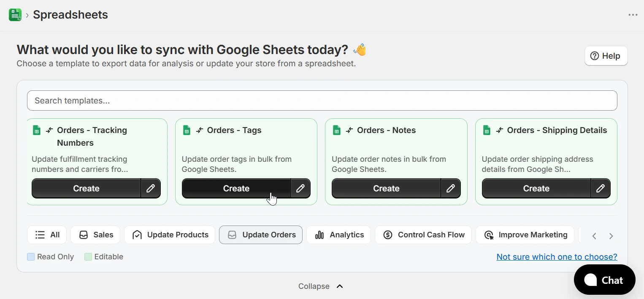Click the Orders - Shipping Details card title

(557, 130)
